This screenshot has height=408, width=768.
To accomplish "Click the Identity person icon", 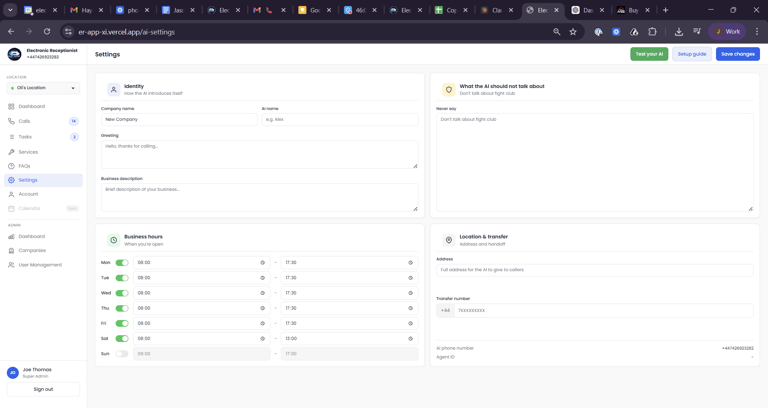I will pyautogui.click(x=114, y=90).
